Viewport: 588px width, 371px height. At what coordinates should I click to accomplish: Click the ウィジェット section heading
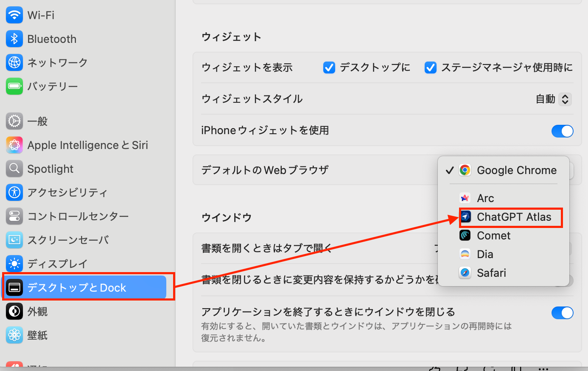(231, 37)
